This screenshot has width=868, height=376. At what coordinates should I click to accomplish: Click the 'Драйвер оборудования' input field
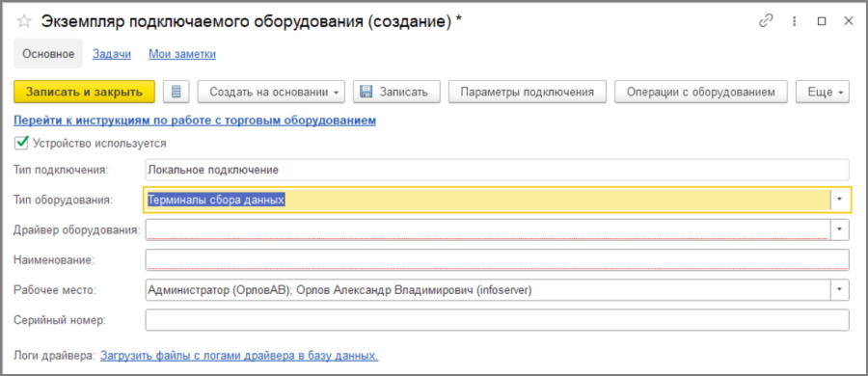pyautogui.click(x=487, y=228)
